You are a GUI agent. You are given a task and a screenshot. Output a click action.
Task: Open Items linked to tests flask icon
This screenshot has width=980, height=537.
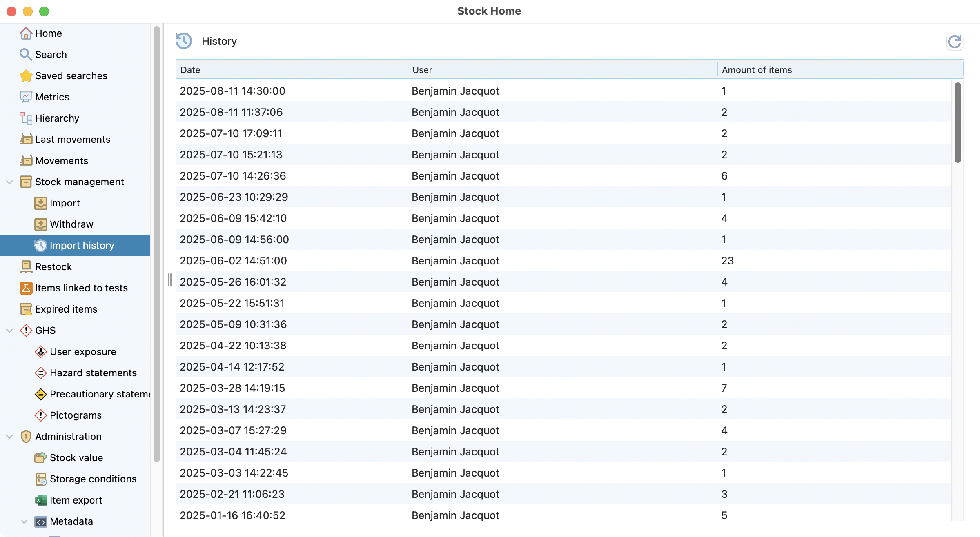click(x=26, y=288)
